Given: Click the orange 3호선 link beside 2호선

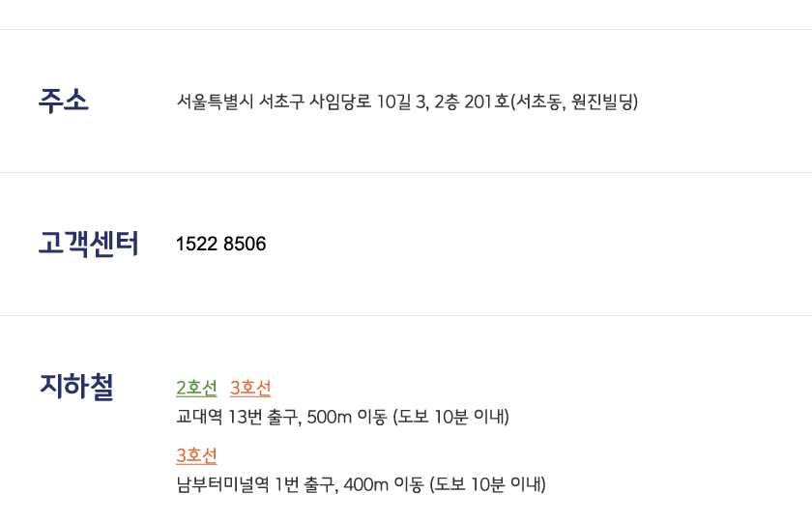Looking at the screenshot, I should [x=250, y=388].
